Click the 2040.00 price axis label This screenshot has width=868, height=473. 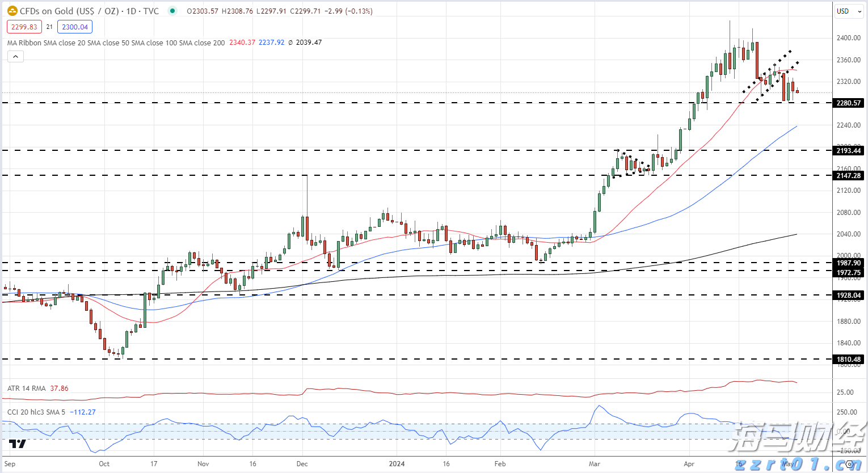click(848, 234)
